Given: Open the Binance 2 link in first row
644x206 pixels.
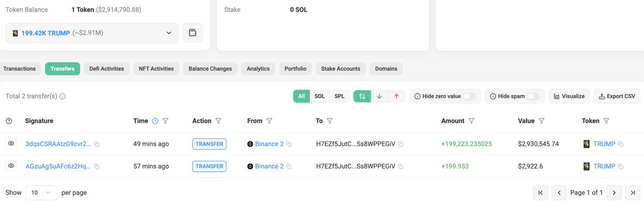Looking at the screenshot, I should pos(269,144).
